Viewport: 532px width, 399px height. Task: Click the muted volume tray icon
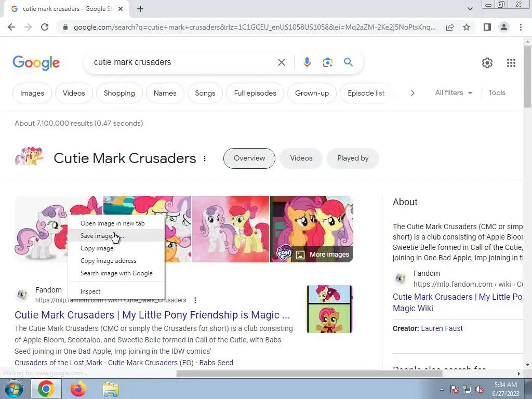click(x=480, y=390)
